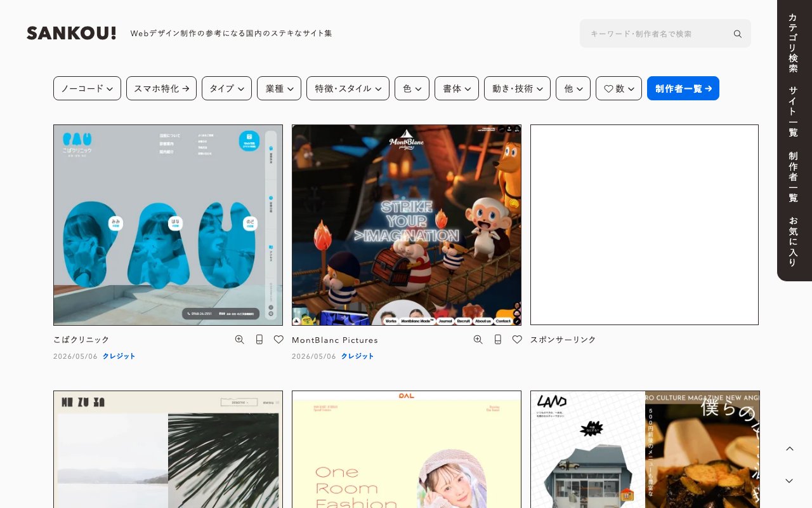Open こばクリニック credit link

pos(119,356)
